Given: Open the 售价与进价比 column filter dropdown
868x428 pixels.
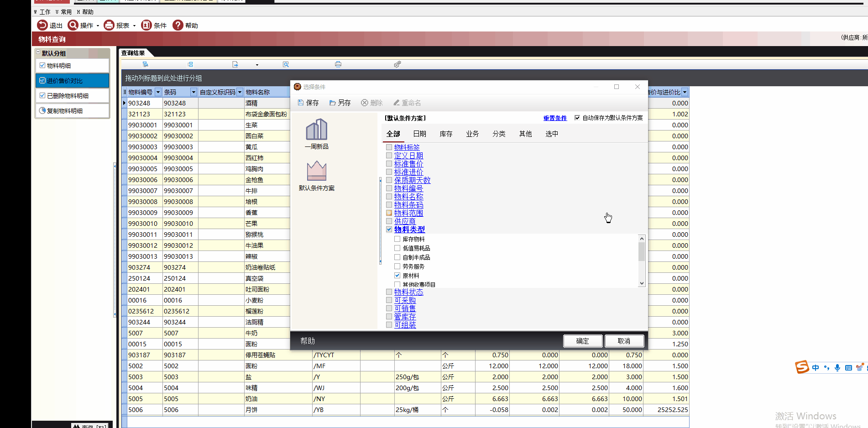Looking at the screenshot, I should (685, 92).
